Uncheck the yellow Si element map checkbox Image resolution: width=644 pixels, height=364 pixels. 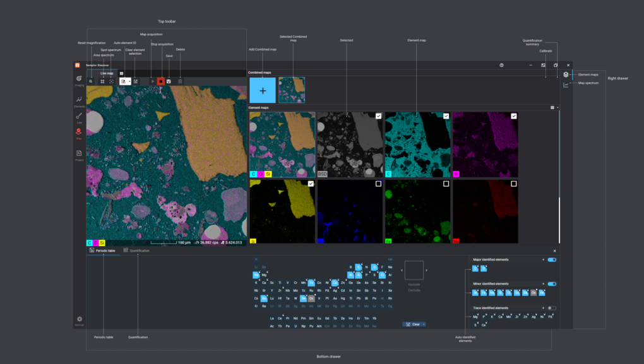pos(311,184)
